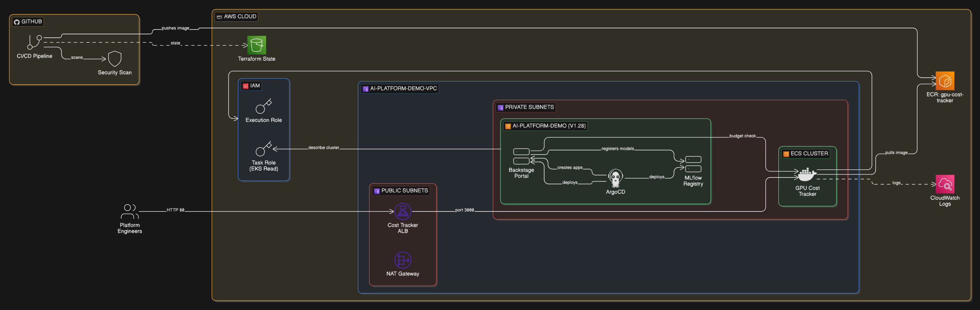Select the 'Backstage Portal' label text
The height and width of the screenshot is (310, 980).
tap(521, 173)
